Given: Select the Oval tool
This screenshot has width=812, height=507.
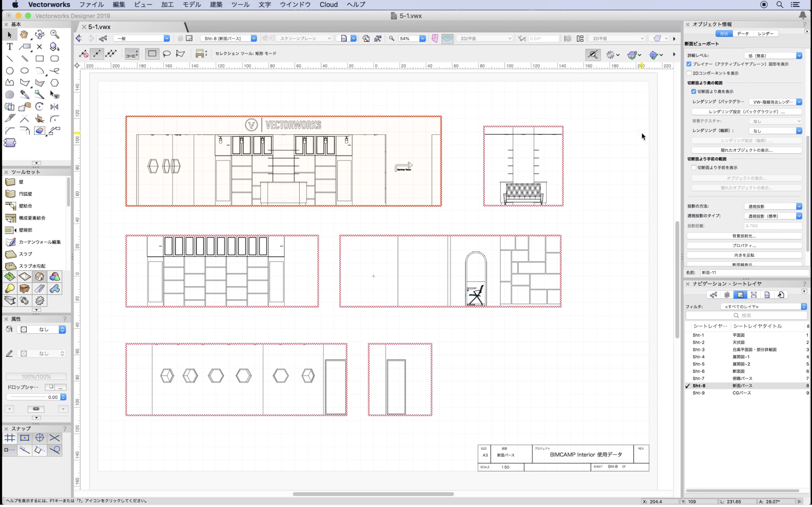Looking at the screenshot, I should click(24, 71).
